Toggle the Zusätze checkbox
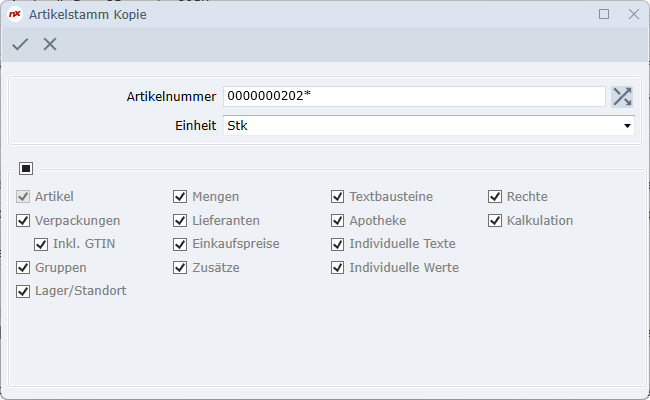650x400 pixels. pyautogui.click(x=180, y=268)
